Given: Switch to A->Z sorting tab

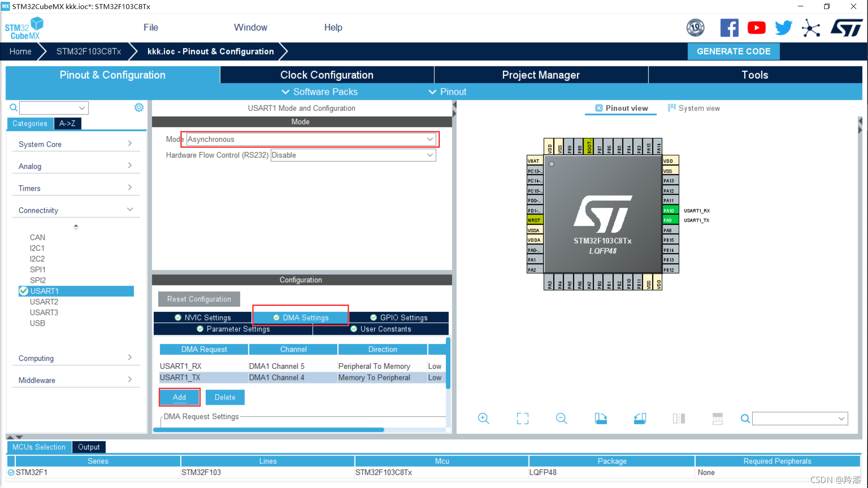Looking at the screenshot, I should pos(67,123).
